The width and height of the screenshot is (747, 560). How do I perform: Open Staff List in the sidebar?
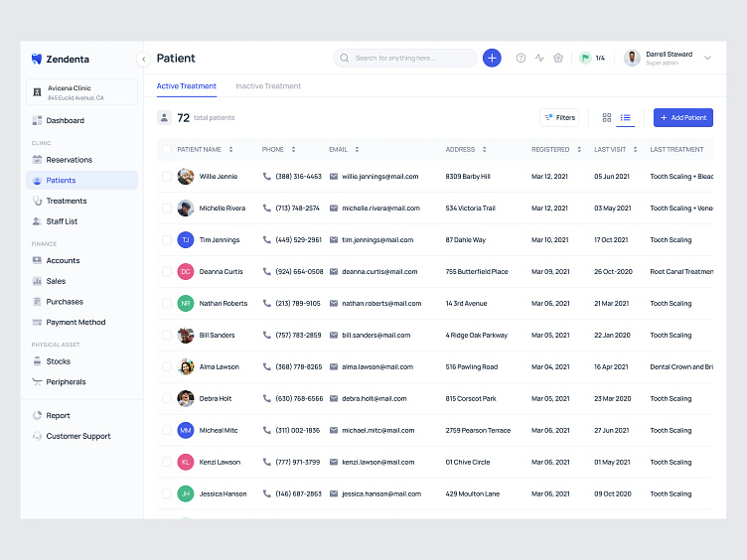(81, 221)
